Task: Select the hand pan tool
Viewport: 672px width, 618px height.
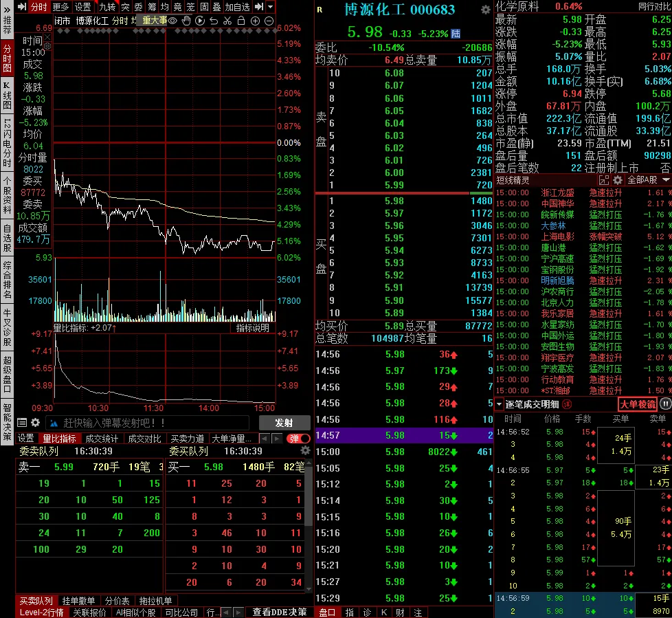Action: [186, 21]
